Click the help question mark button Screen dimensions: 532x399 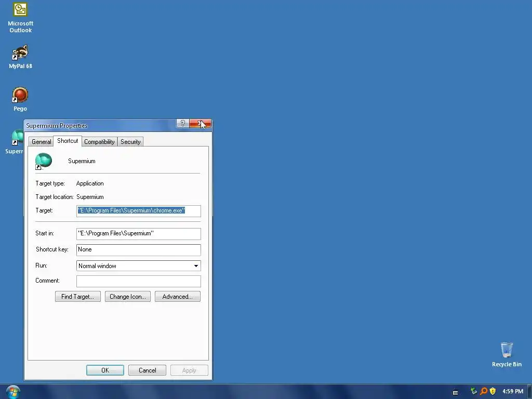(x=182, y=124)
